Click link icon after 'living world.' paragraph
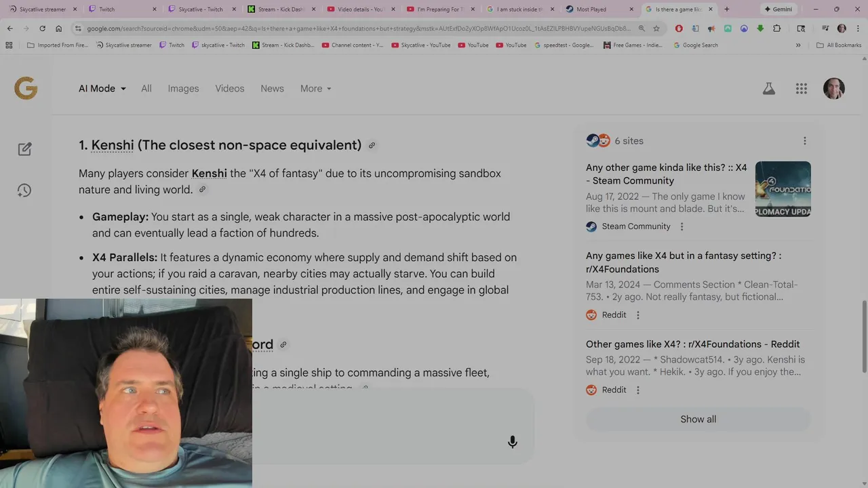Screen dimensions: 868x488 tap(202, 190)
